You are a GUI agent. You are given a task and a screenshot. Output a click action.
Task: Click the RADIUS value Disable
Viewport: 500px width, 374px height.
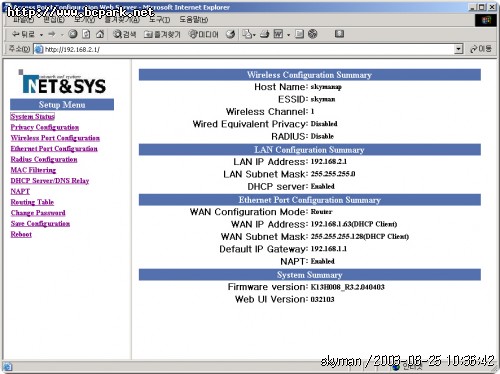click(x=322, y=136)
